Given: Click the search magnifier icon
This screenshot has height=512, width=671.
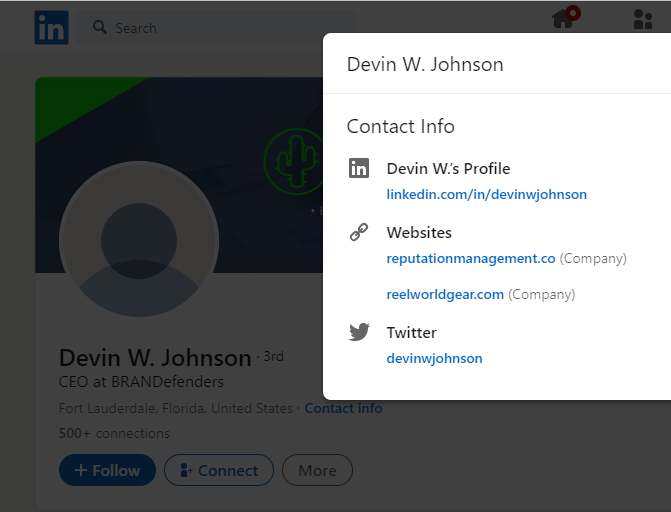Looking at the screenshot, I should tap(100, 28).
